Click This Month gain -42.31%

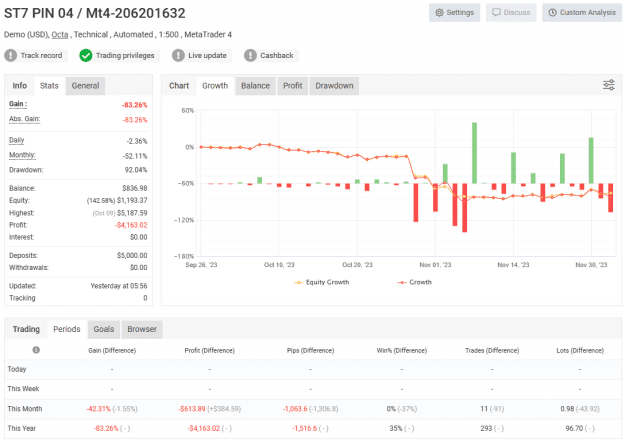click(98, 409)
